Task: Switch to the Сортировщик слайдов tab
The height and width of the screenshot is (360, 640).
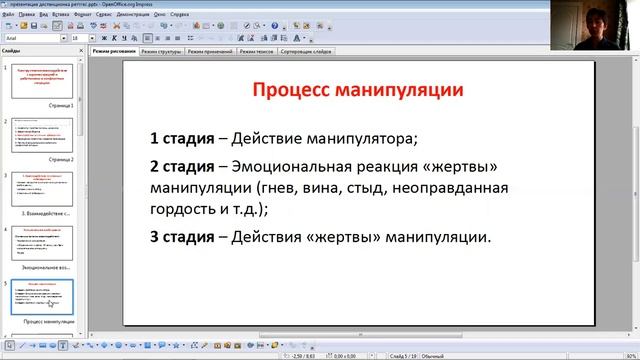Action: (306, 51)
